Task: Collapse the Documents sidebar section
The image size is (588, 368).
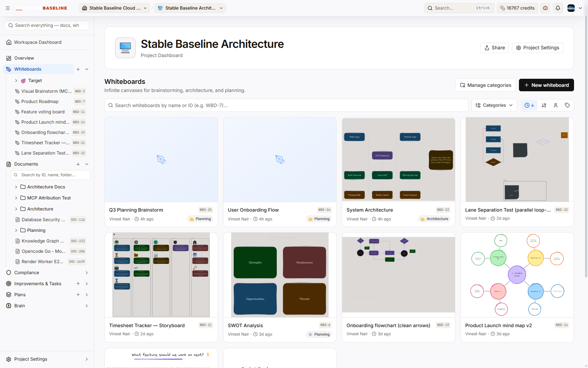Action: click(87, 164)
